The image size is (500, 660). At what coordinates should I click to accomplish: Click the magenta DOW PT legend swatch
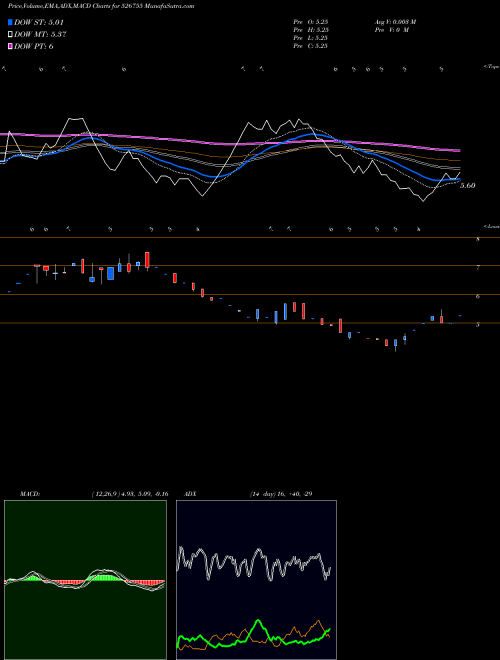point(10,46)
